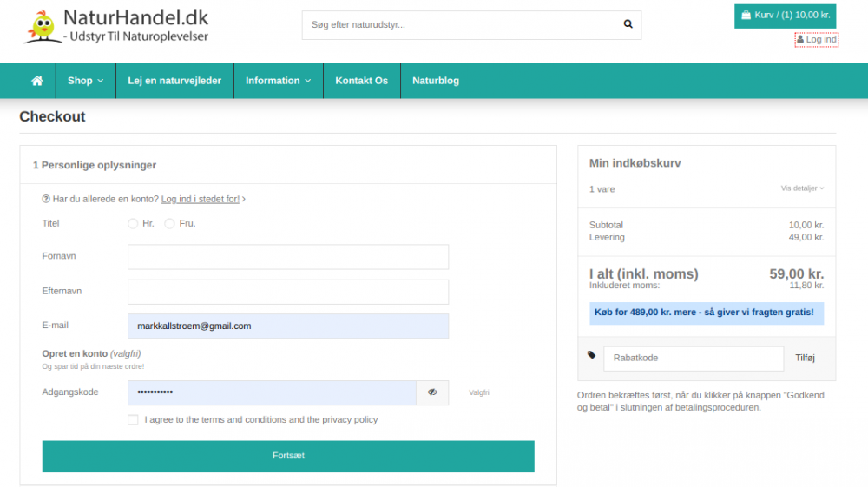Expand the Information dropdown menu

tap(278, 81)
